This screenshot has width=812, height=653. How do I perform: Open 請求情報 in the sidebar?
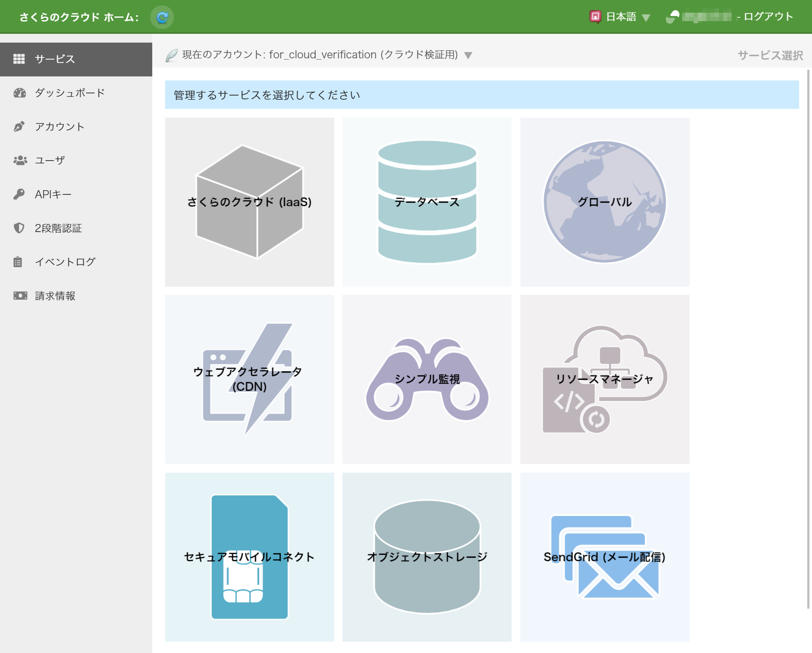(x=55, y=296)
